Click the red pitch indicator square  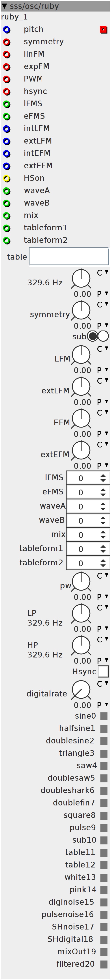[104, 30]
